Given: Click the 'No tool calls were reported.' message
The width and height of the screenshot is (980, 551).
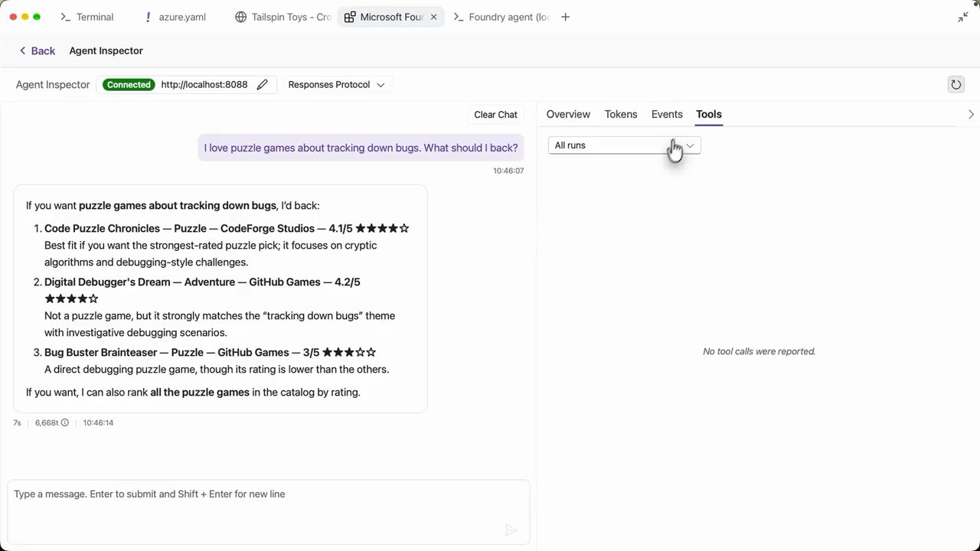Looking at the screenshot, I should pos(759,351).
